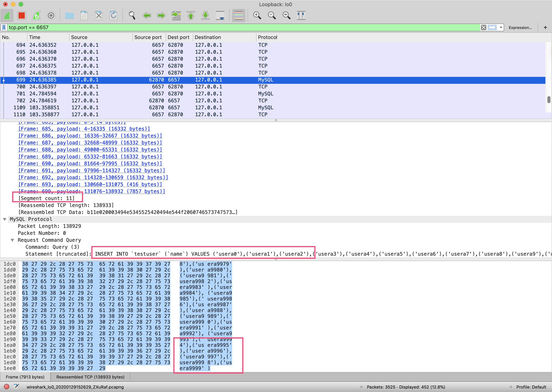The image size is (552, 392).
Task: Toggle the colorize packet list button
Action: click(x=239, y=16)
